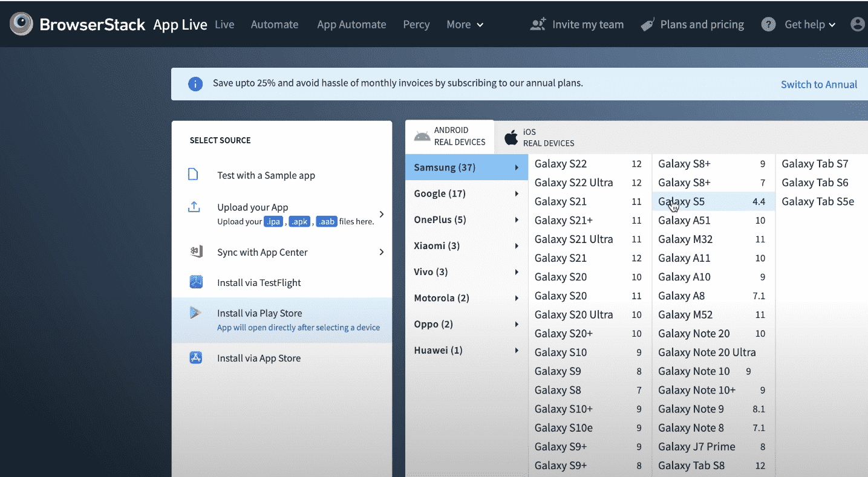Select Test with a Sample app
The width and height of the screenshot is (868, 477).
[x=266, y=175]
